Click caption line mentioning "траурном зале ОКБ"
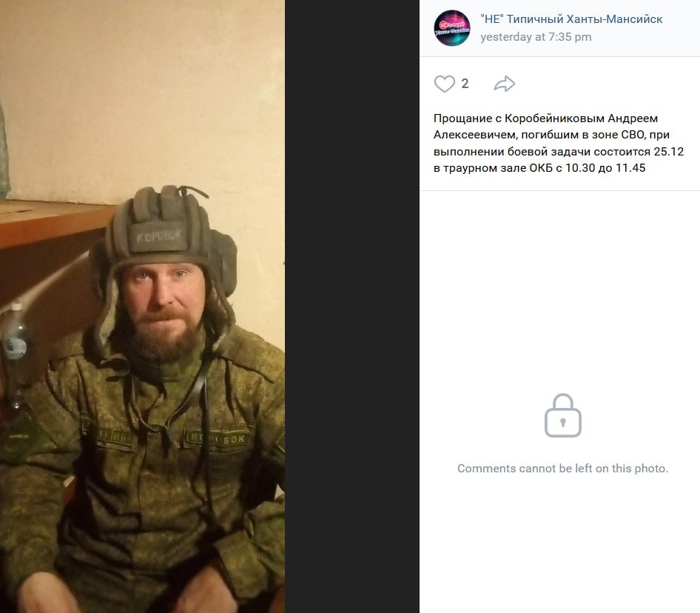Screen dimensions: 700x613 (x=539, y=168)
